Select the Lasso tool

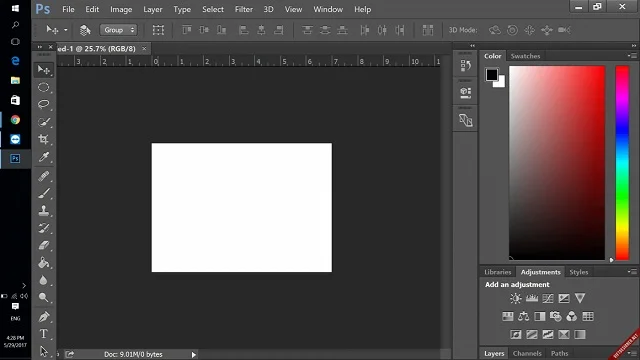coord(44,104)
